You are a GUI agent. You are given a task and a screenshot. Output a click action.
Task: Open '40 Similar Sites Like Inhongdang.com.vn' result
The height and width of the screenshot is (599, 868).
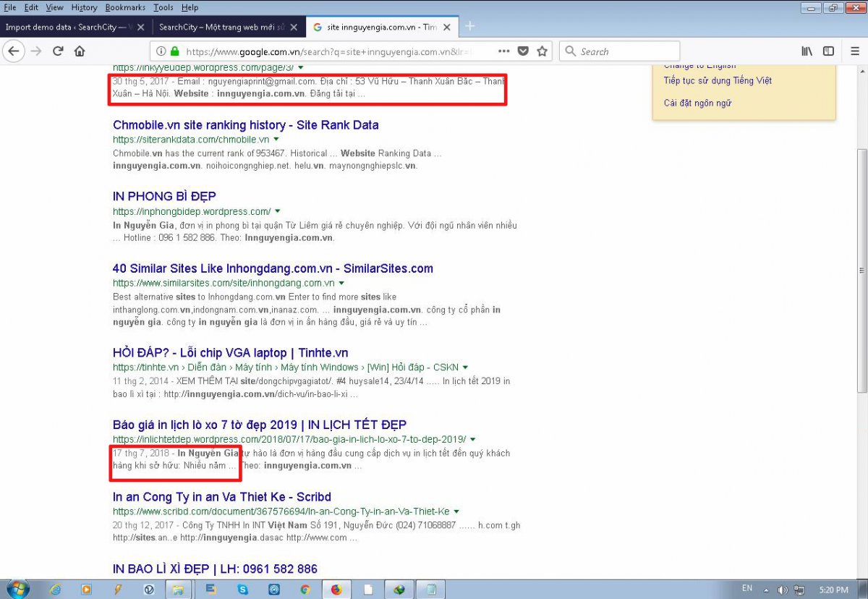point(273,268)
